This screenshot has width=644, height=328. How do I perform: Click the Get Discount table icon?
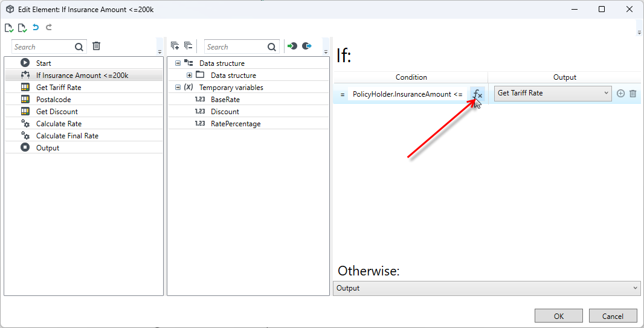pyautogui.click(x=25, y=111)
